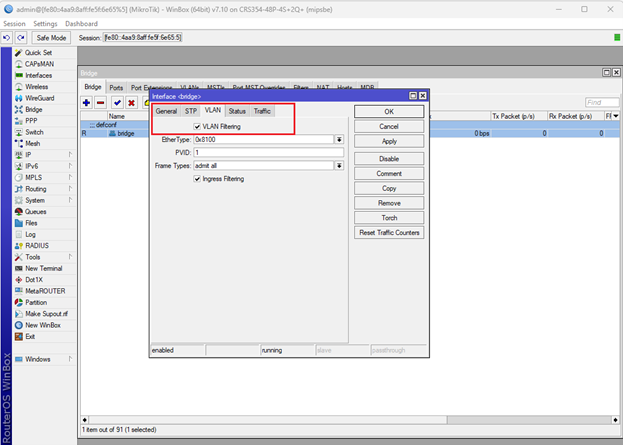
Task: Expand System submenu in sidebar
Action: [70, 200]
